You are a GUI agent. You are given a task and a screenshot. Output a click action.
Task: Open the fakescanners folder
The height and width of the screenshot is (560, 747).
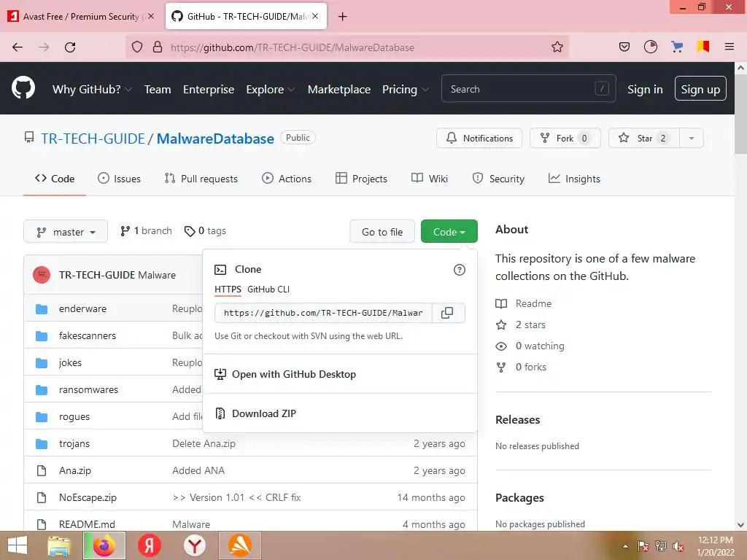88,335
